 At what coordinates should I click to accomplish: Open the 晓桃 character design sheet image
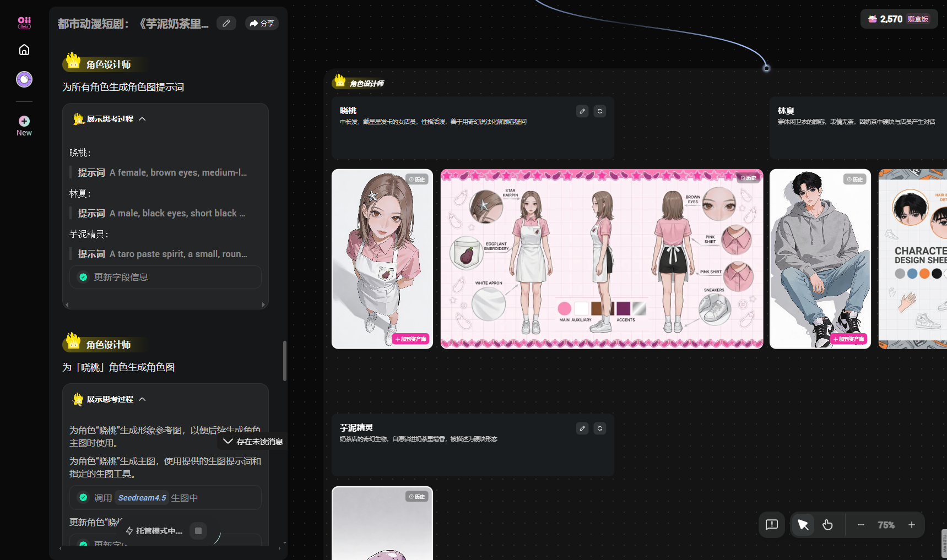pos(602,259)
